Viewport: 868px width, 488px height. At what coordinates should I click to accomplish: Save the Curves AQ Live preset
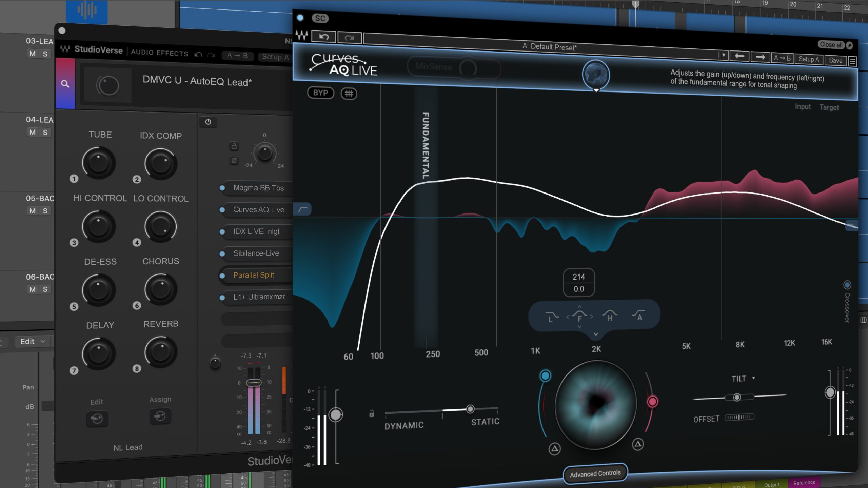point(835,60)
